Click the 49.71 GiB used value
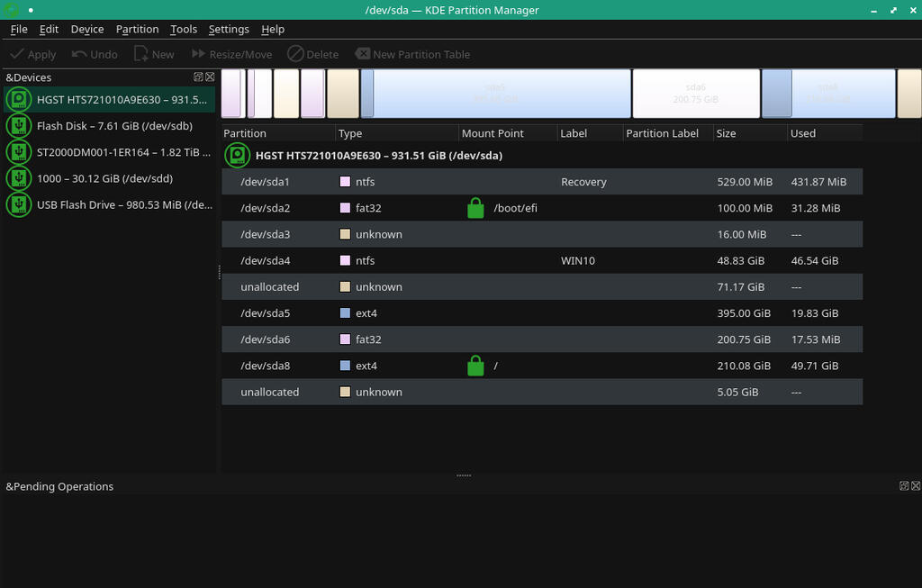The height and width of the screenshot is (588, 922). [x=814, y=366]
